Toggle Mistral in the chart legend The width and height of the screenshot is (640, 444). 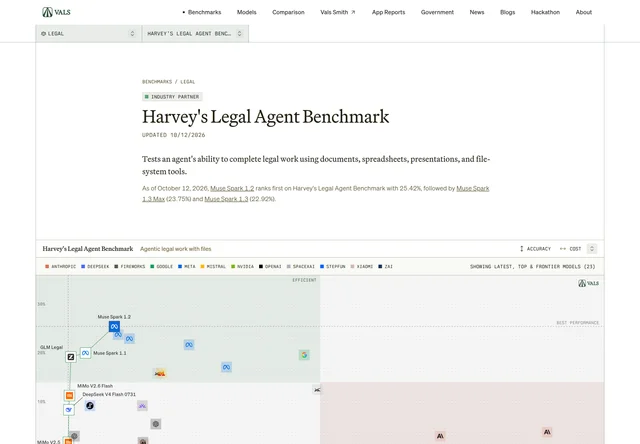pyautogui.click(x=213, y=266)
